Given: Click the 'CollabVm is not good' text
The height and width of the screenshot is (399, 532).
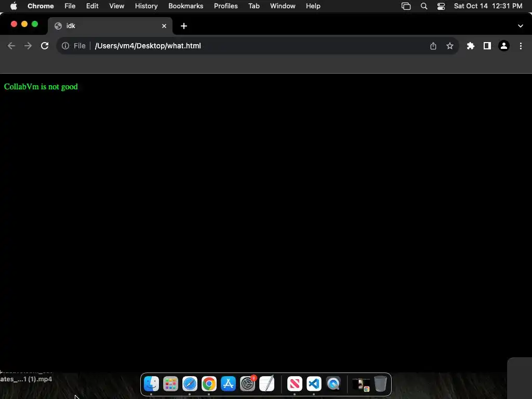Looking at the screenshot, I should (x=41, y=87).
